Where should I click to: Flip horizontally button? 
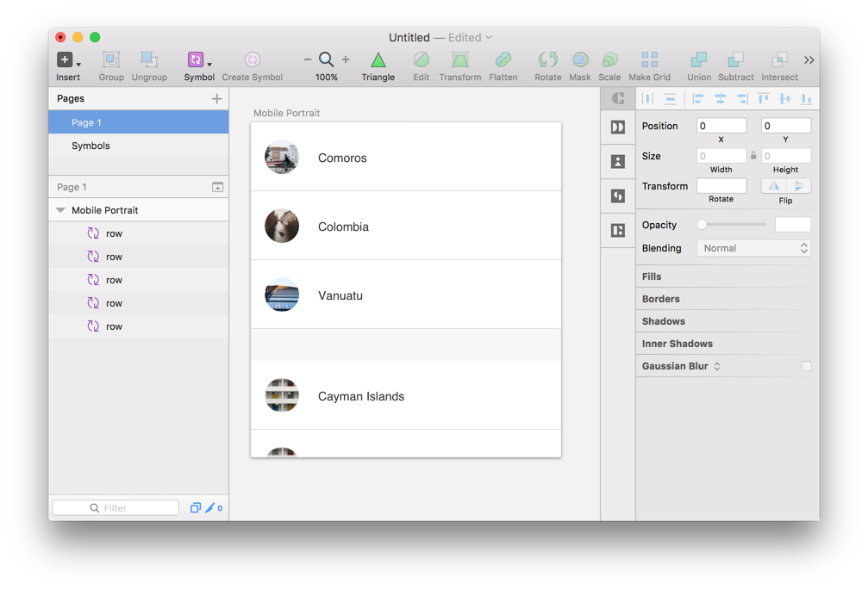774,186
